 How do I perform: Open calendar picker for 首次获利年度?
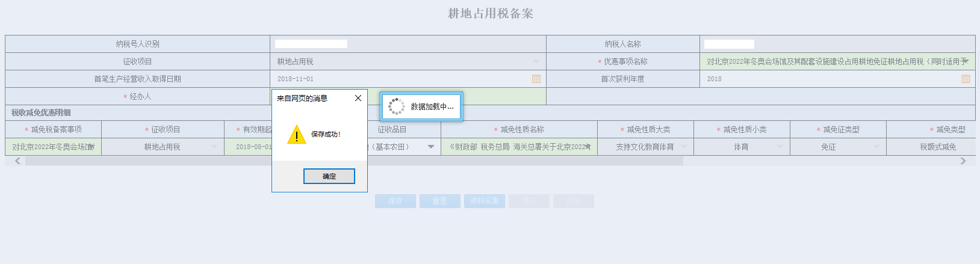[x=966, y=79]
